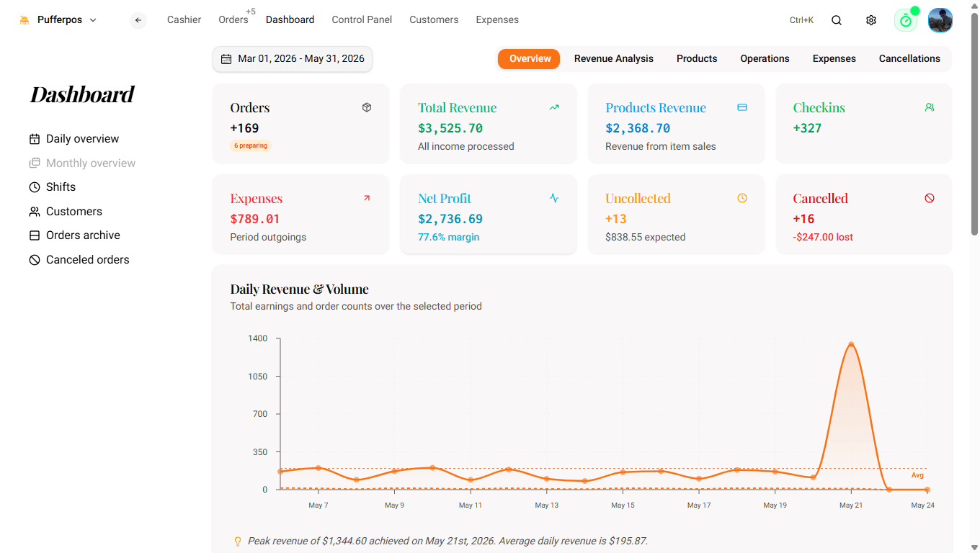Click the Total Revenue trending icon

[x=554, y=107]
